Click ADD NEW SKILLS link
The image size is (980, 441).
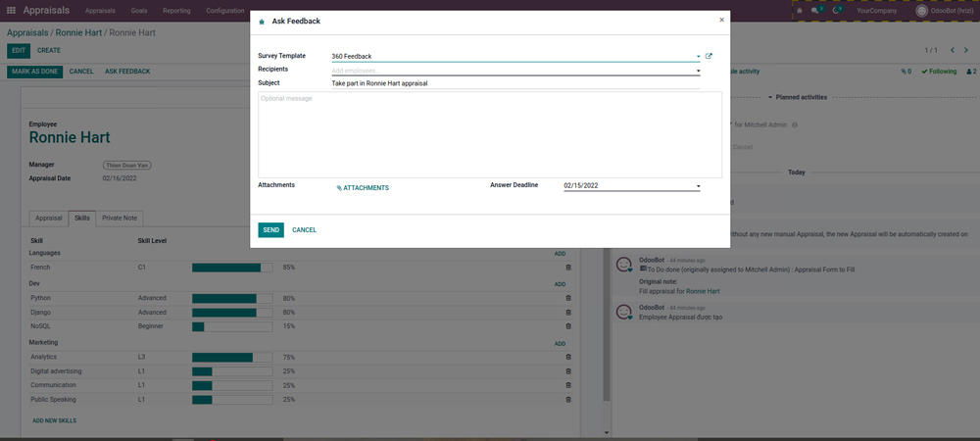pos(54,421)
